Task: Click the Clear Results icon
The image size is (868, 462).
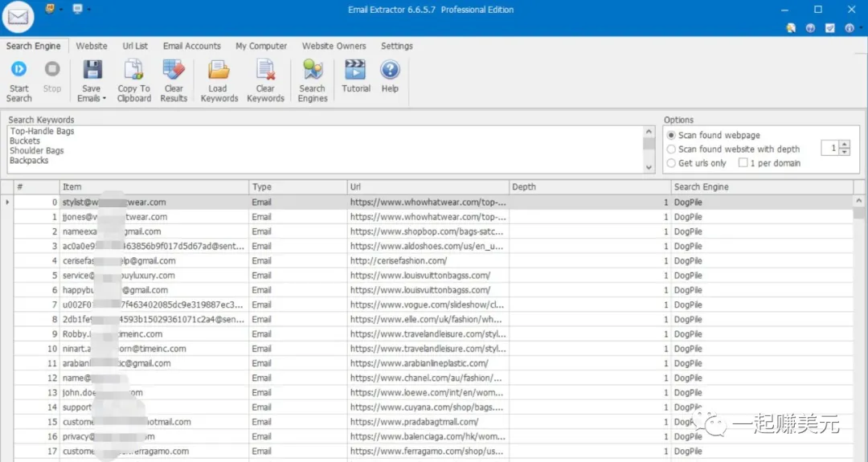Action: (174, 71)
